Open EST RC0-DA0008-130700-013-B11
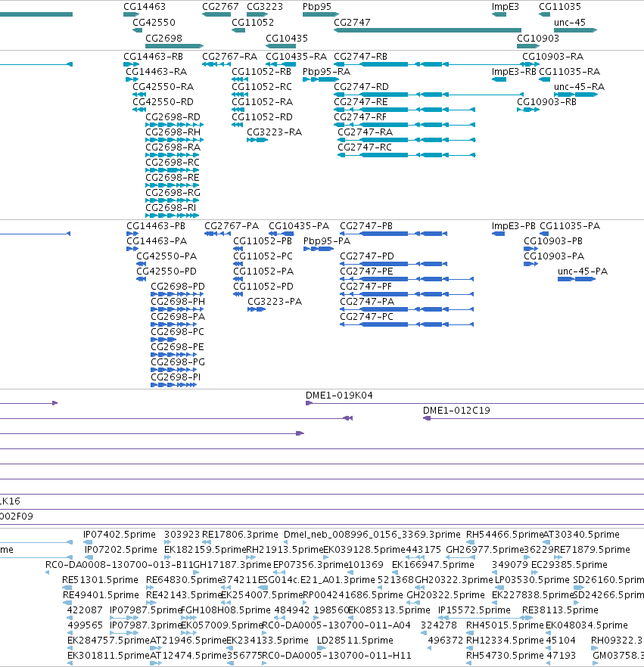644x667 pixels. click(119, 565)
